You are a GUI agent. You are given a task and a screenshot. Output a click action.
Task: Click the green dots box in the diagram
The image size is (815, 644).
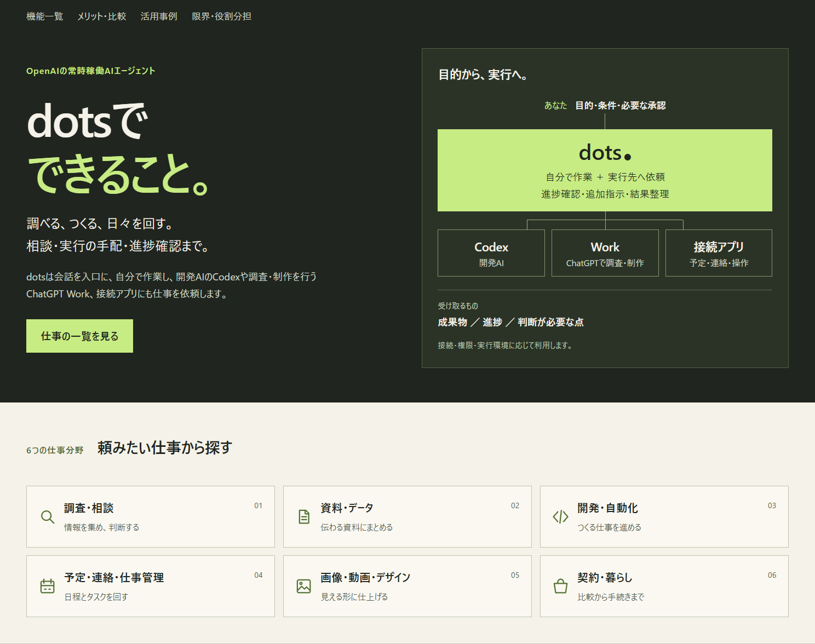pos(605,170)
